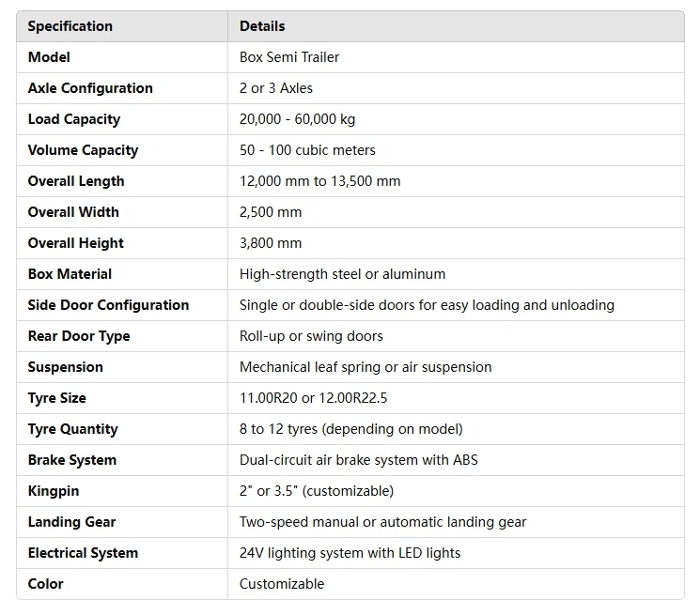The width and height of the screenshot is (700, 615).
Task: Select the Axle Configuration label
Action: point(90,88)
